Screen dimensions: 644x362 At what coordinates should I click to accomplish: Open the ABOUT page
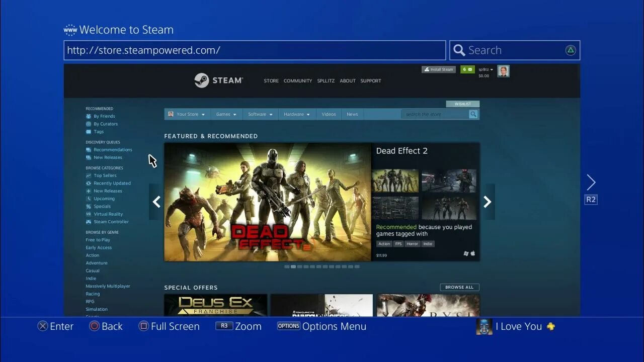click(348, 81)
